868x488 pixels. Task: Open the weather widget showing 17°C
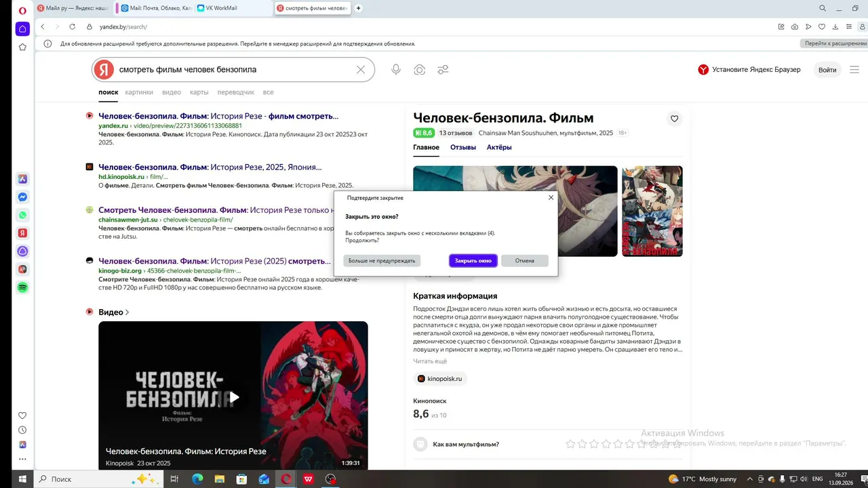point(703,479)
